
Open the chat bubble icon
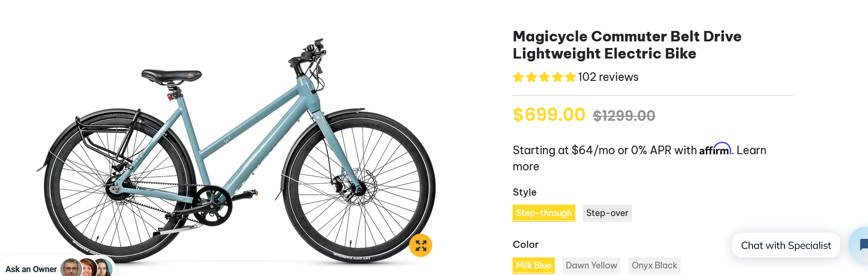(862, 245)
